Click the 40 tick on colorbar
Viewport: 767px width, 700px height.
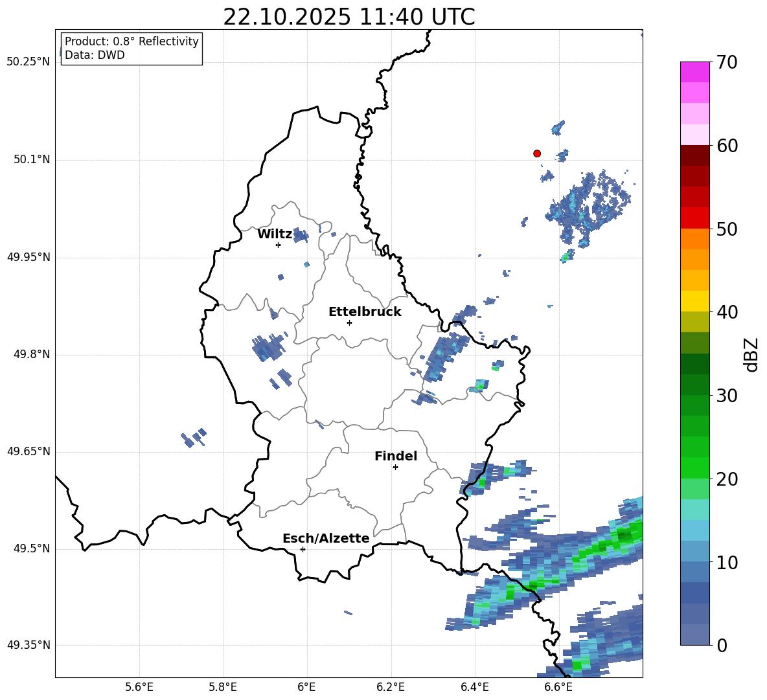click(727, 312)
